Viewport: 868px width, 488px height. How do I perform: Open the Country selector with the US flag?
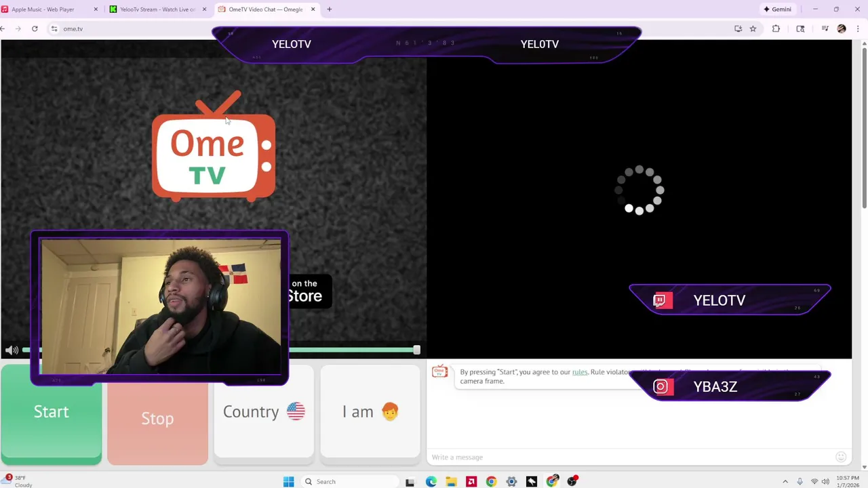coord(264,411)
